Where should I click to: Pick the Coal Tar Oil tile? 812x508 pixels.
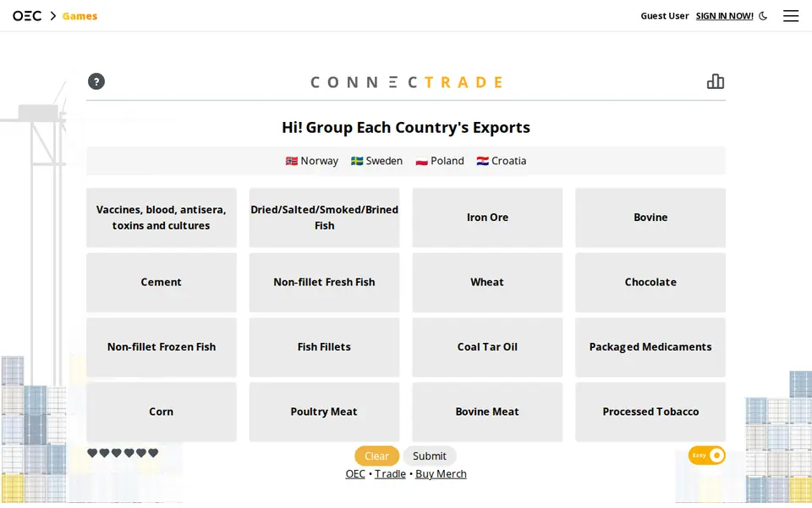click(x=487, y=347)
